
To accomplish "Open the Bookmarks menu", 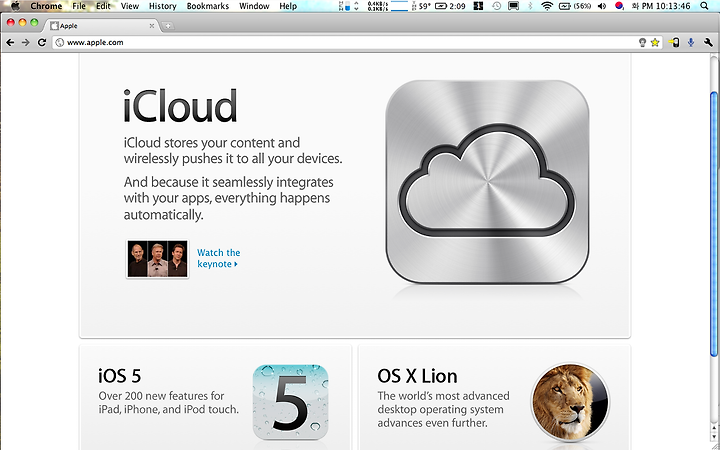I will pos(208,6).
